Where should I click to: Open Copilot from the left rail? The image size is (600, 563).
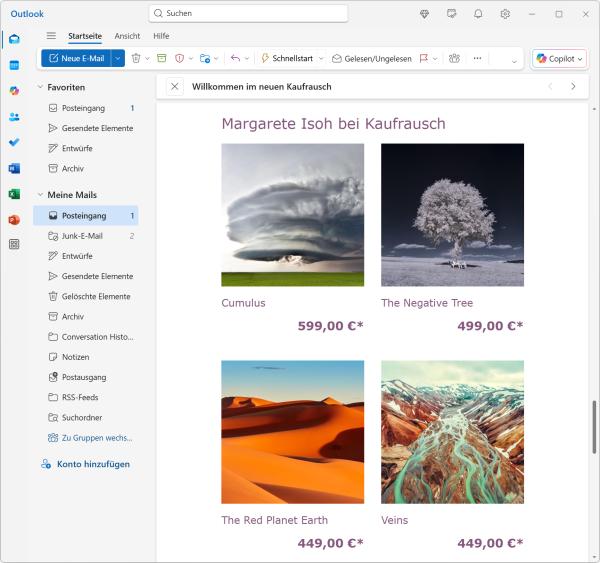point(14,91)
